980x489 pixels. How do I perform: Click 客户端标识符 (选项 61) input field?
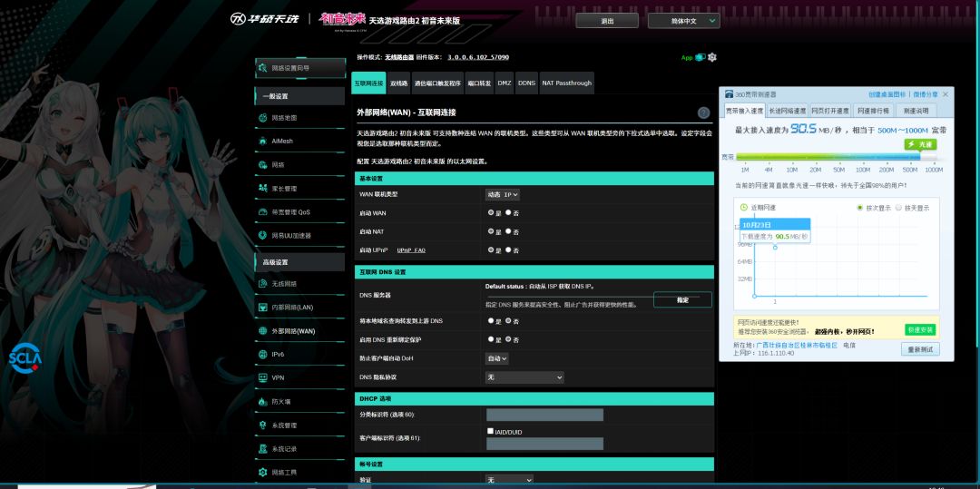pyautogui.click(x=544, y=444)
